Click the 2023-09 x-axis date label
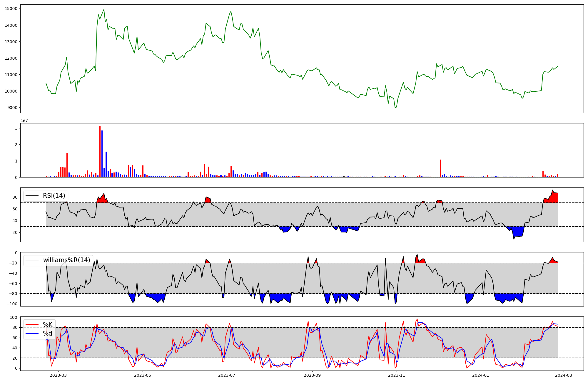Viewport: 588px width, 382px height. [312, 375]
